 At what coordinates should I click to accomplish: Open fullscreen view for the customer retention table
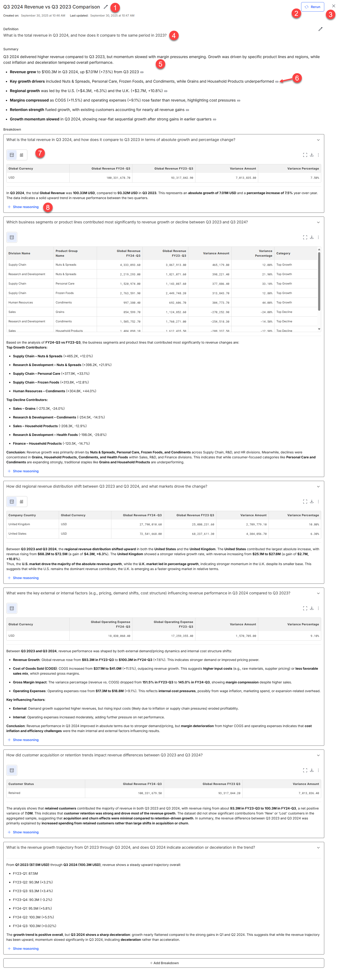[305, 770]
